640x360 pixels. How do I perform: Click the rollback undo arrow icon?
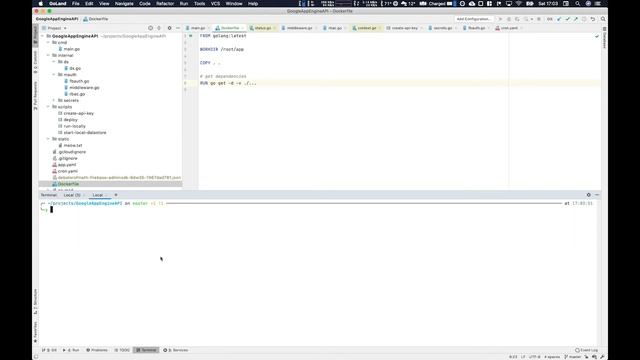pyautogui.click(x=593, y=19)
